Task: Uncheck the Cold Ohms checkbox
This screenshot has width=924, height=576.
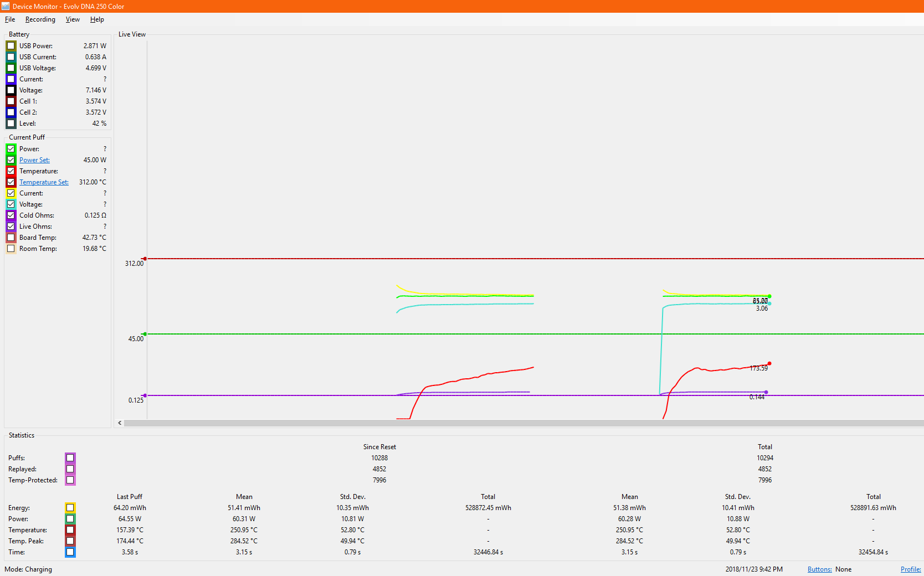Action: tap(11, 215)
